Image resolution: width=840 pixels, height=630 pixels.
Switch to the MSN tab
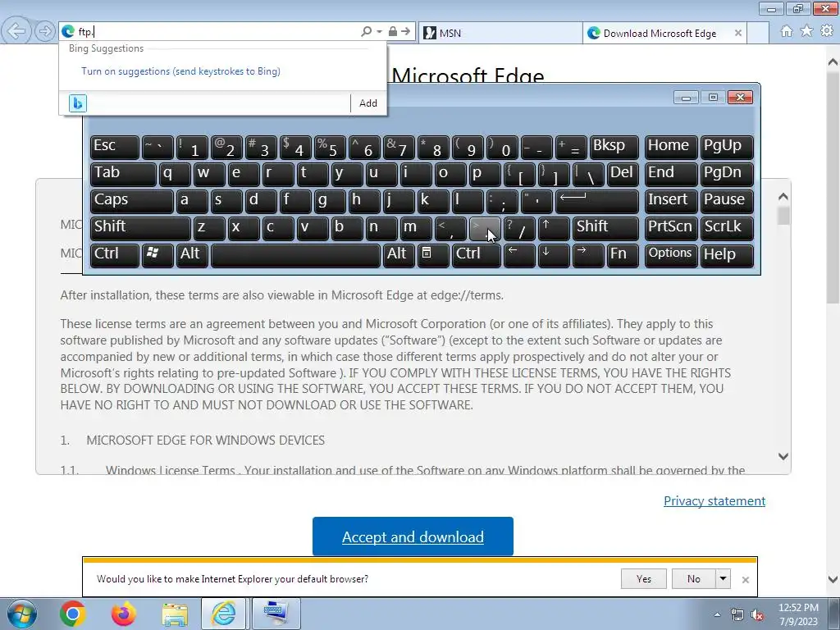coord(500,33)
